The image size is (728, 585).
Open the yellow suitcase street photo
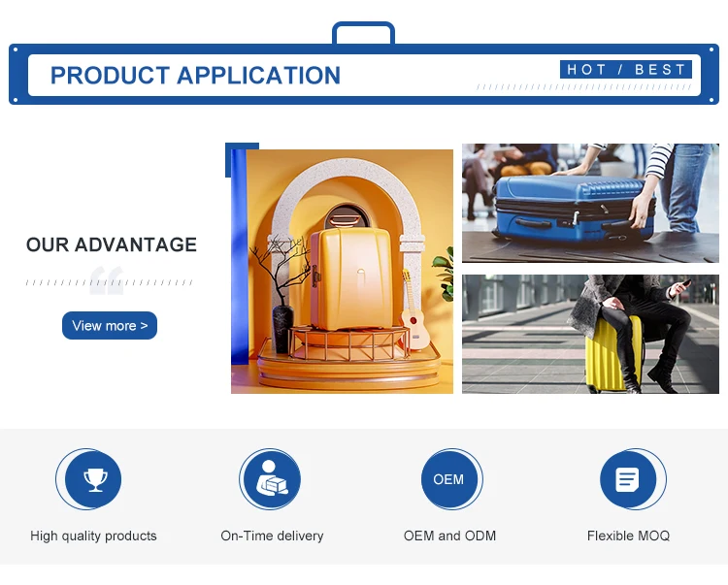590,334
